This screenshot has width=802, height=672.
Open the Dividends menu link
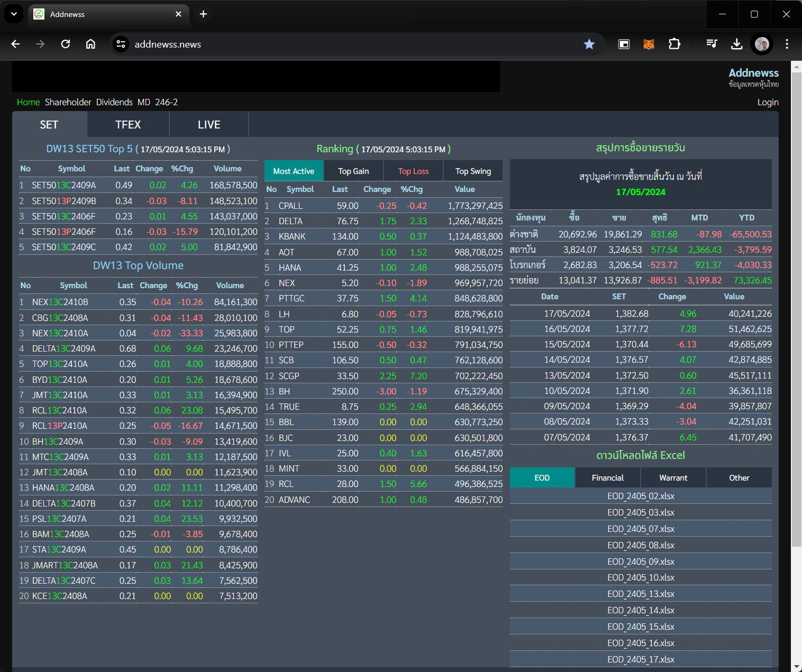pyautogui.click(x=114, y=102)
